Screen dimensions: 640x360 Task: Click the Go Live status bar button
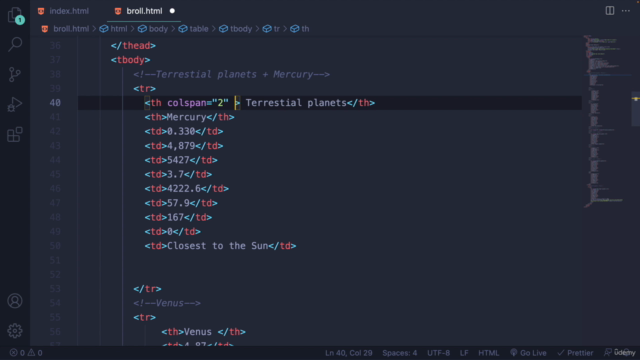click(528, 353)
